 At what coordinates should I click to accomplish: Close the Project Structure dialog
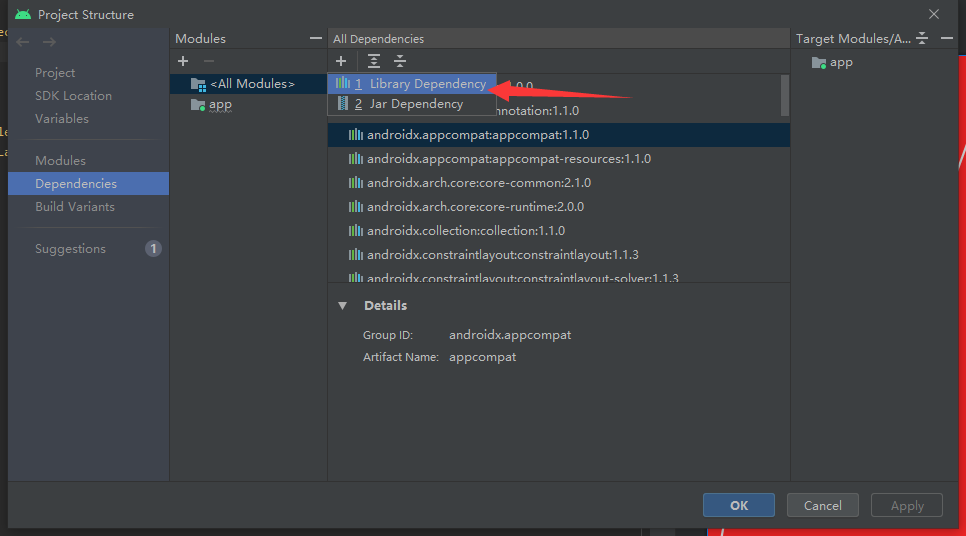click(x=934, y=14)
